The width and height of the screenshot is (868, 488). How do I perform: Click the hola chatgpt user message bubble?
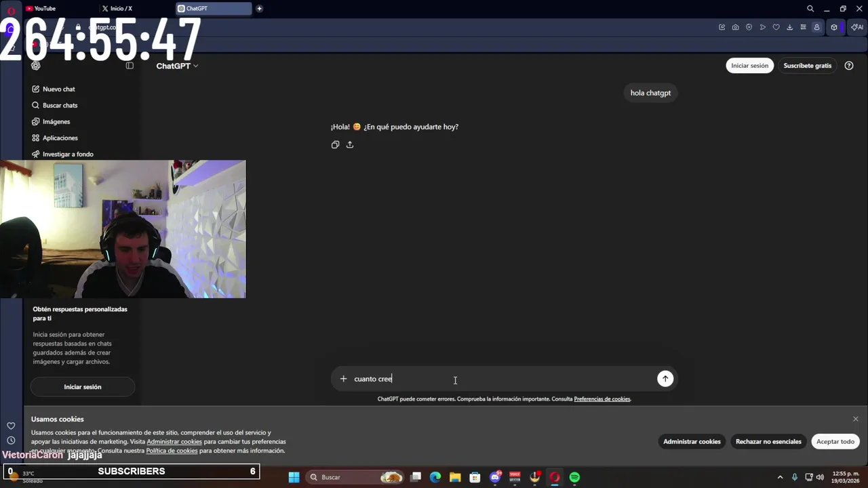point(650,93)
